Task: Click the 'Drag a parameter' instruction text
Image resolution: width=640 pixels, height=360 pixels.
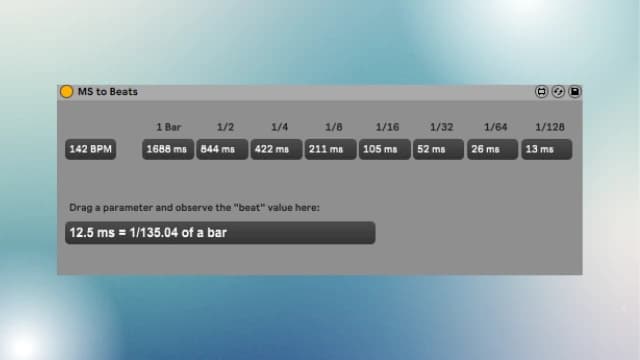Action: [x=194, y=207]
